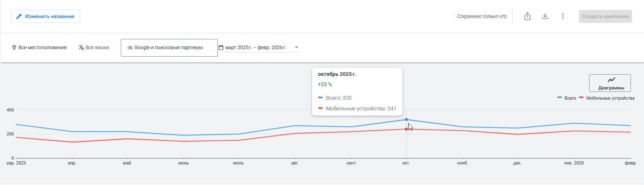
Task: Click the red mobile October data point
Action: pos(406,129)
